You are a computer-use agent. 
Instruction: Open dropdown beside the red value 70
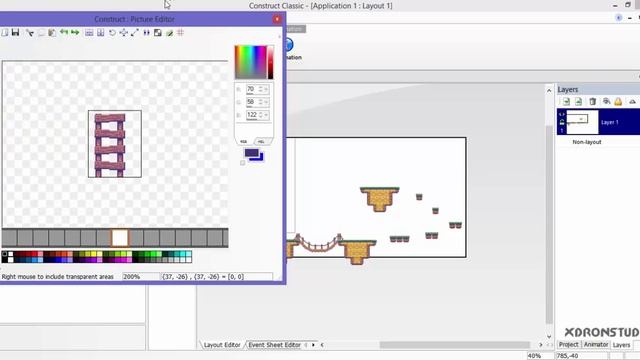point(266,89)
